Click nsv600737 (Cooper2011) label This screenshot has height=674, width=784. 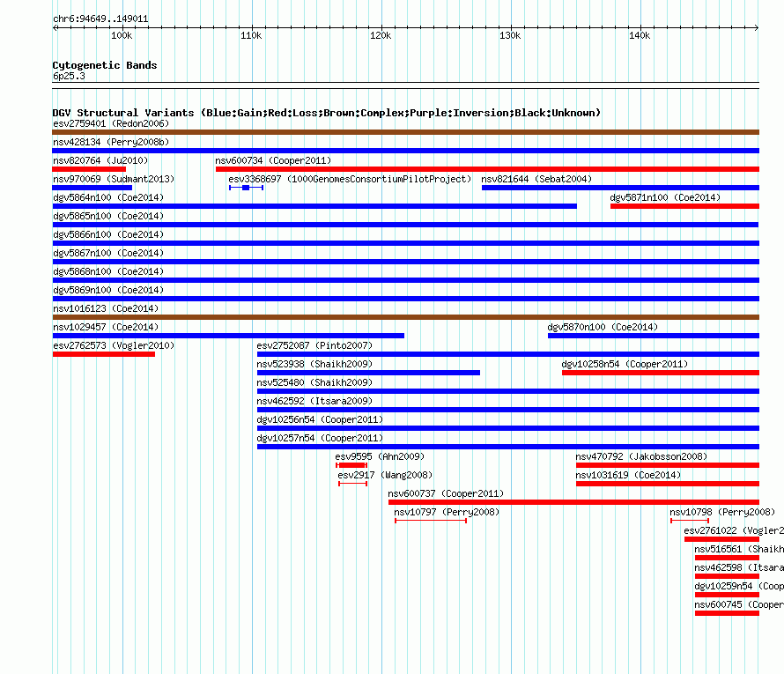(446, 493)
